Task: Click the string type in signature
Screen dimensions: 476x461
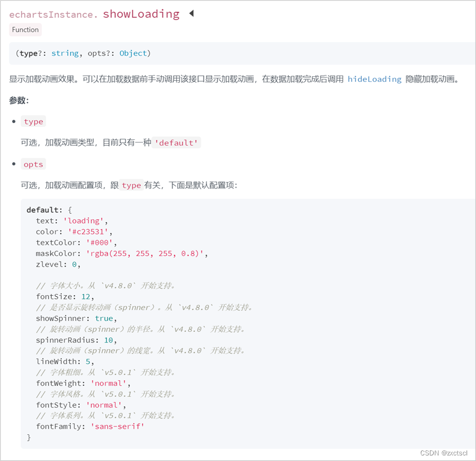Action: pos(65,53)
